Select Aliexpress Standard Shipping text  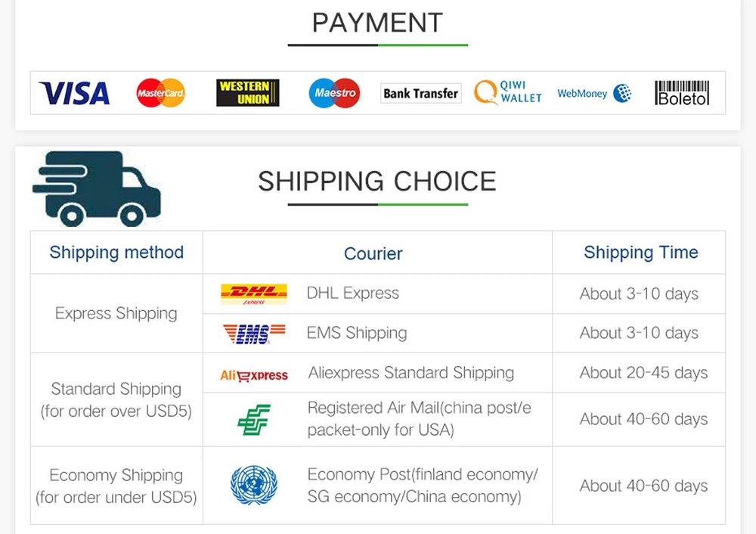click(411, 373)
